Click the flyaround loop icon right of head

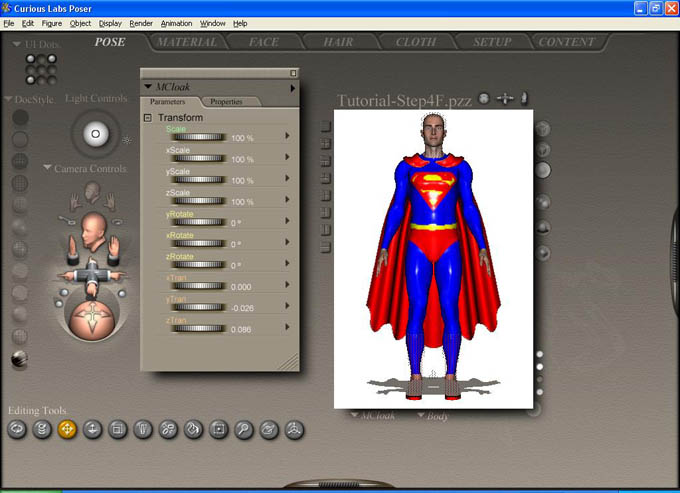coord(118,222)
